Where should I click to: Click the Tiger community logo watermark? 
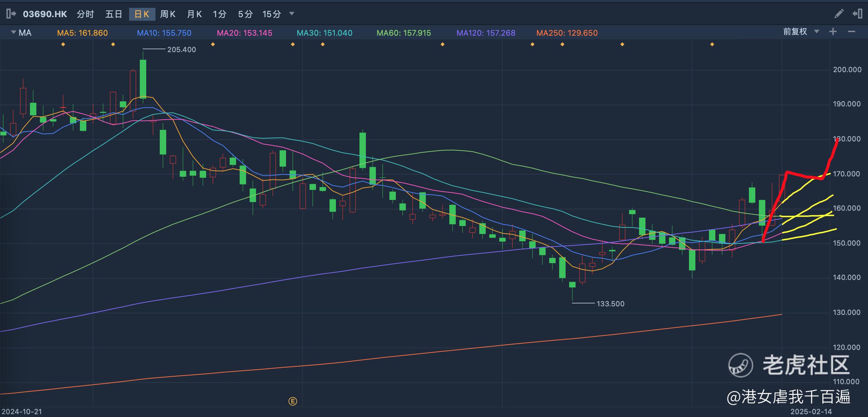741,365
